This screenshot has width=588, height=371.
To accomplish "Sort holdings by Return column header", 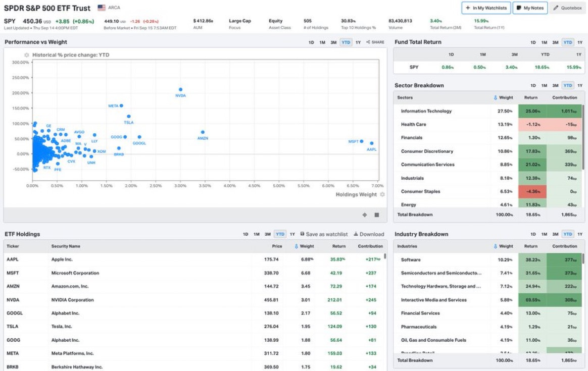I will 339,246.
